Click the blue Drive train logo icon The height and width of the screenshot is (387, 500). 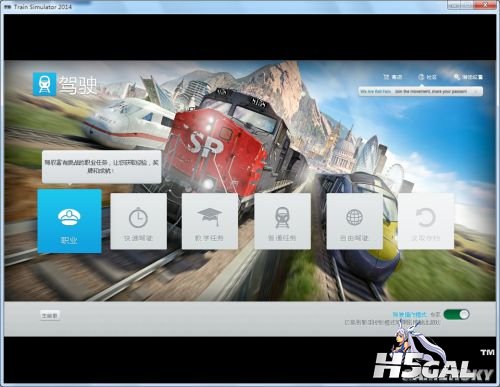[x=44, y=84]
